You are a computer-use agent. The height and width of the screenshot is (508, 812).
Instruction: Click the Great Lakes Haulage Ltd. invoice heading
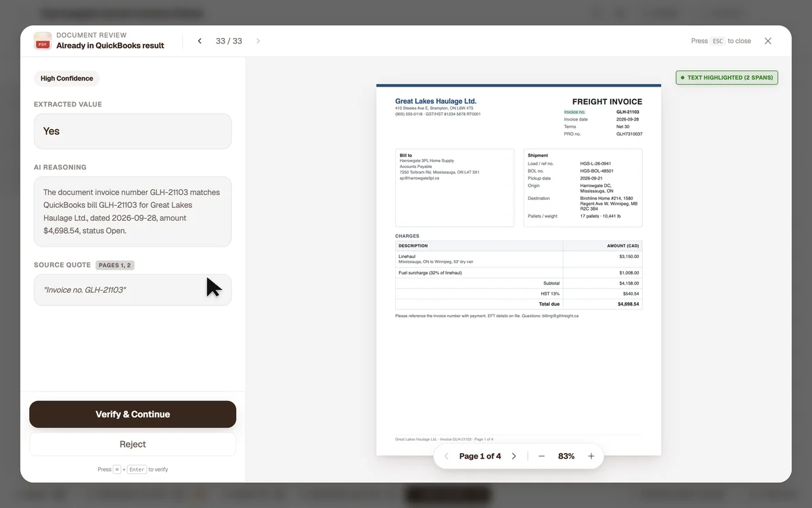(436, 102)
